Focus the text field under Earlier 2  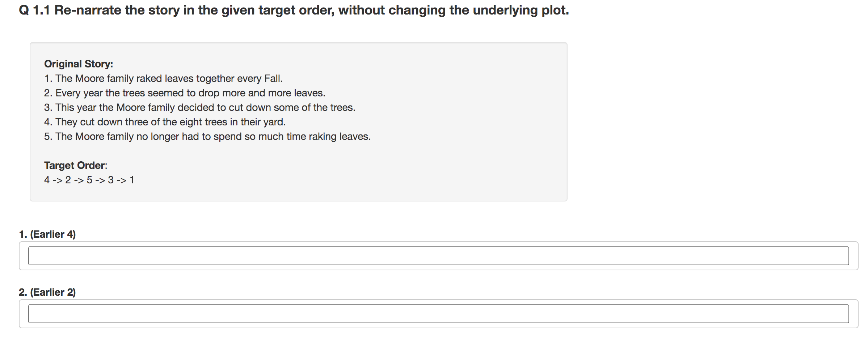[x=438, y=314]
